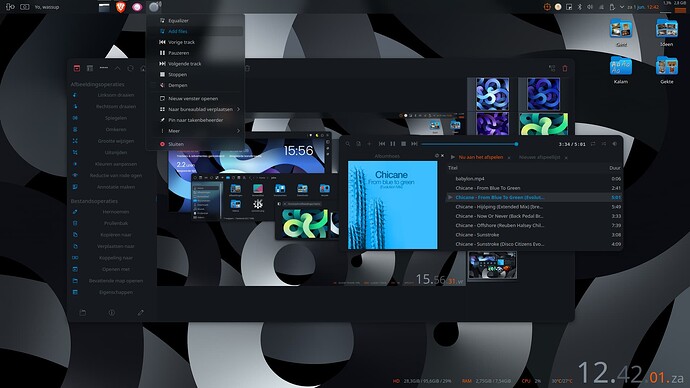The width and height of the screenshot is (690, 388).
Task: Click Spiegelen in image operations
Action: (x=114, y=118)
